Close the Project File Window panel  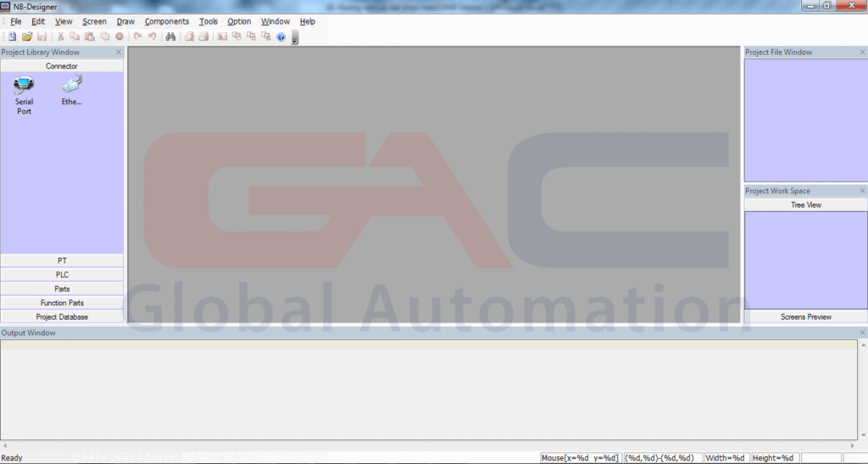862,52
